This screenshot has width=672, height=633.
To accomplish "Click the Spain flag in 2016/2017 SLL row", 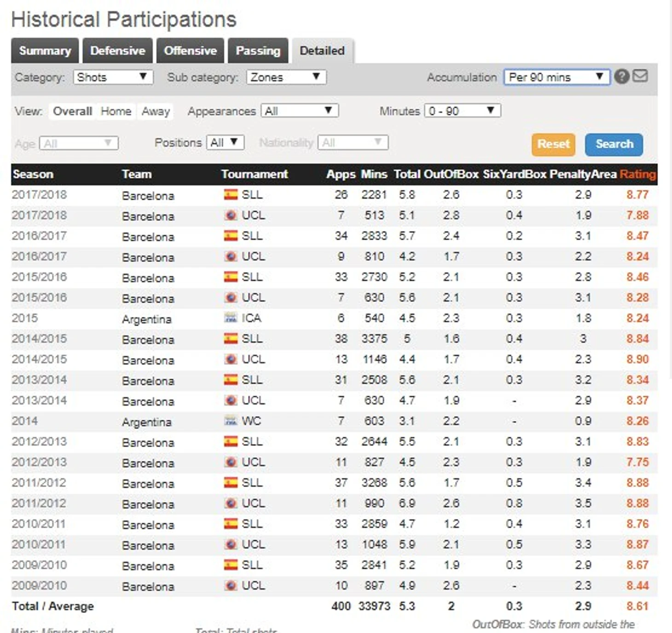I will pos(231,236).
